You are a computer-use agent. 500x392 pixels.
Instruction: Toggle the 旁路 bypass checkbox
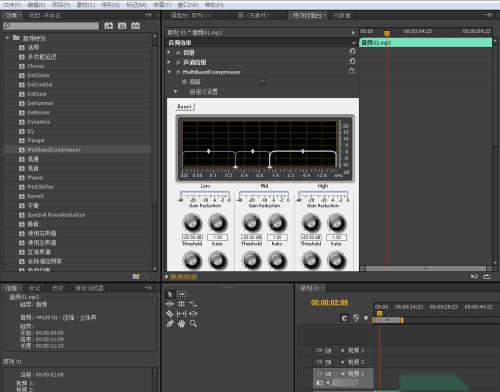[262, 82]
